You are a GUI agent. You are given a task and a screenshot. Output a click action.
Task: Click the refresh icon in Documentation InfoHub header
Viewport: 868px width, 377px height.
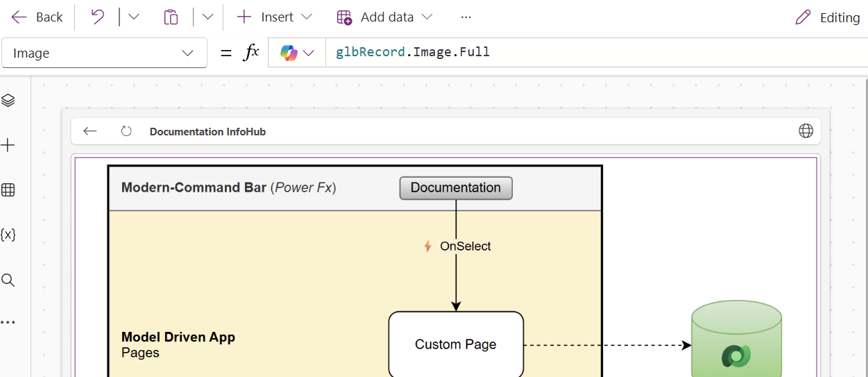click(x=126, y=131)
